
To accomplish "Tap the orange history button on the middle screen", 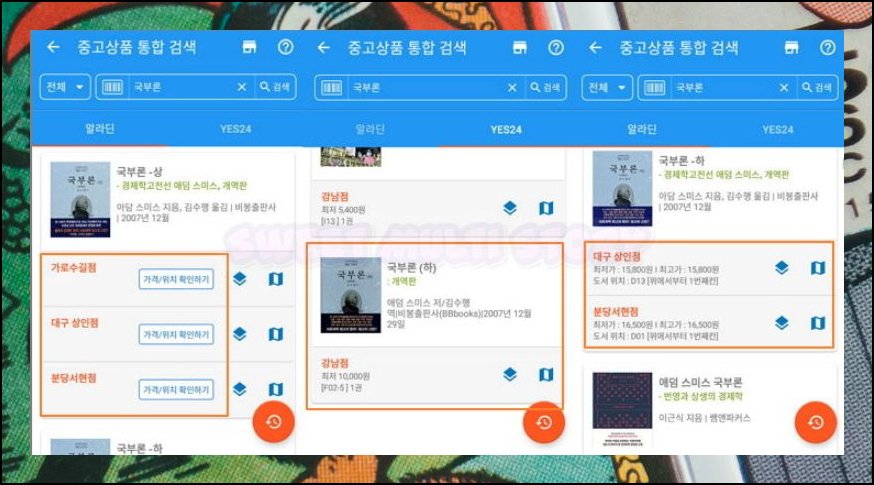I will (544, 423).
